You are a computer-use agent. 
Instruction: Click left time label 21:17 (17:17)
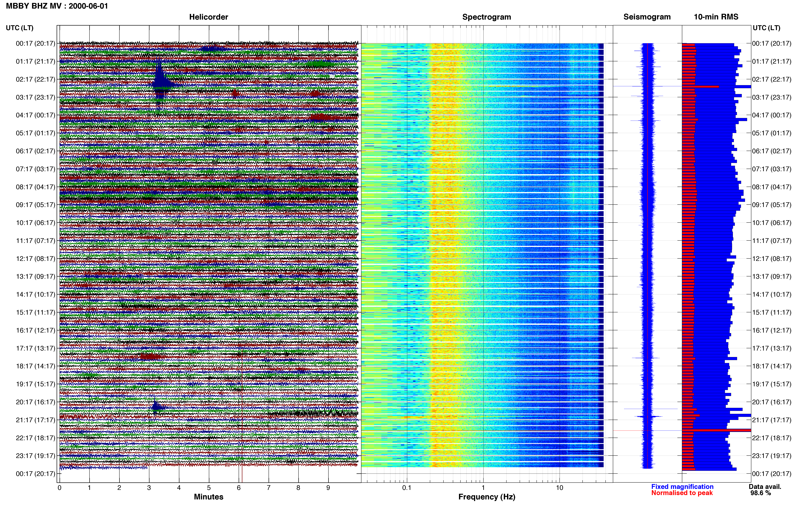coord(36,420)
